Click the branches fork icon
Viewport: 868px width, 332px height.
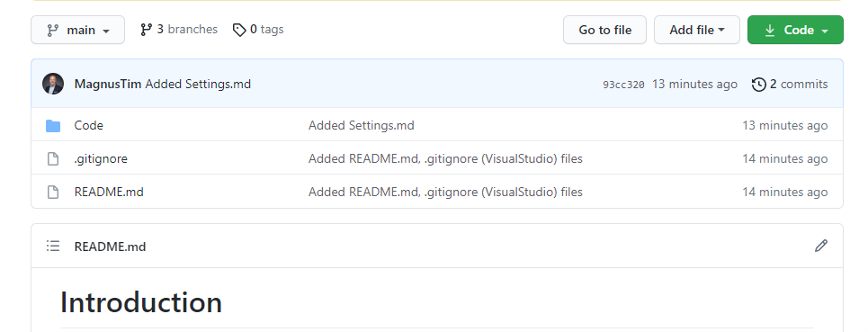pyautogui.click(x=146, y=30)
